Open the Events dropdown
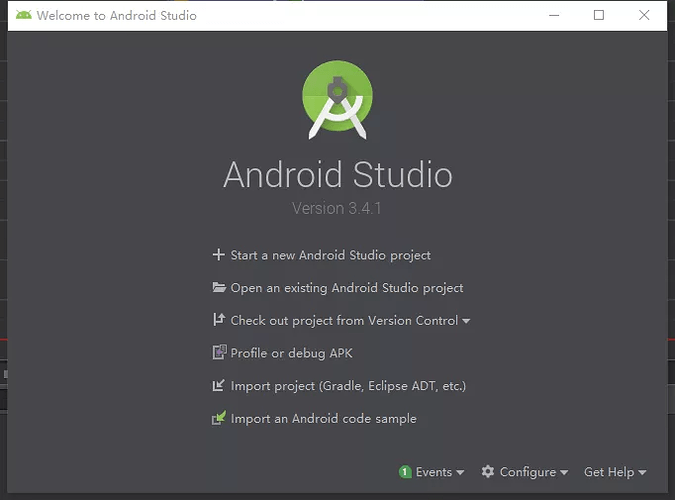 tap(440, 472)
